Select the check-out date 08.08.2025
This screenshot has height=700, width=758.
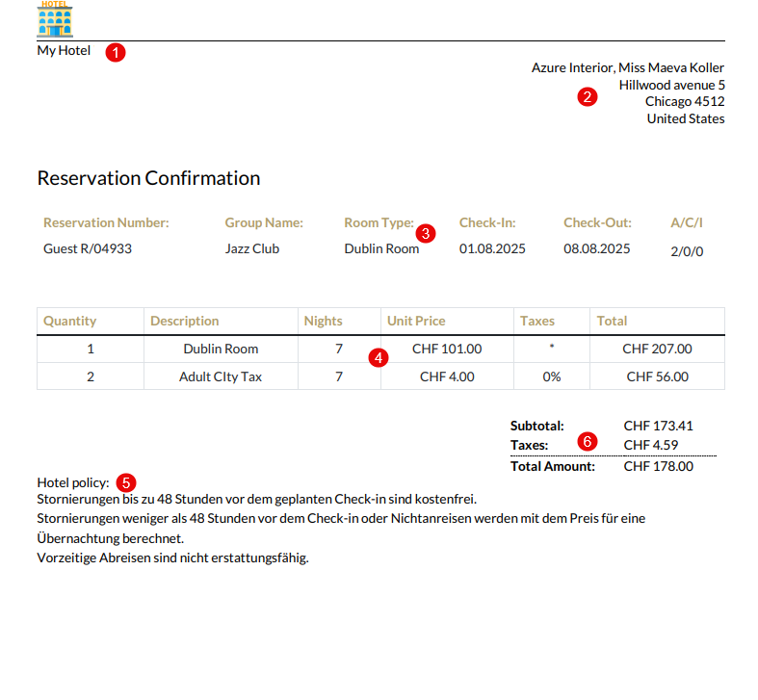(597, 249)
